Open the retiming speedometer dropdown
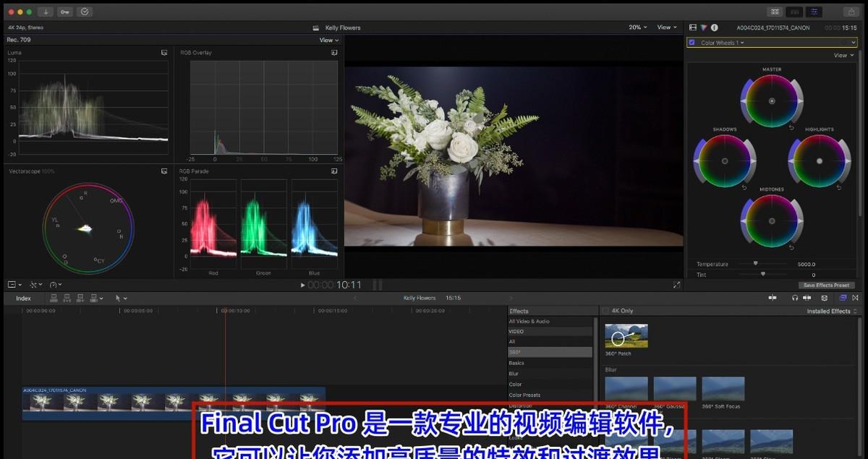Image resolution: width=868 pixels, height=459 pixels. click(x=56, y=285)
